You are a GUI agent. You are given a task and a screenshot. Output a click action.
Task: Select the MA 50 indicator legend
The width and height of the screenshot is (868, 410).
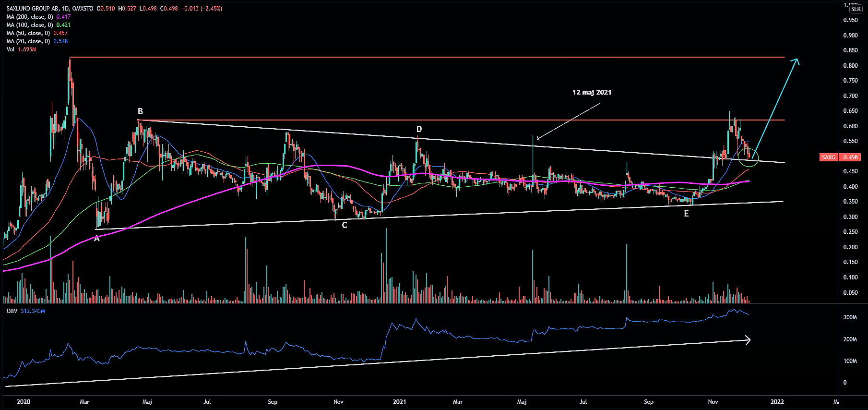coord(28,33)
